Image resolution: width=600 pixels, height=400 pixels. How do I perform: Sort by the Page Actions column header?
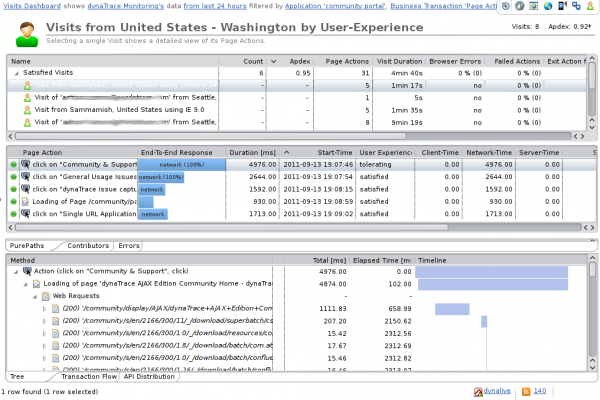347,61
